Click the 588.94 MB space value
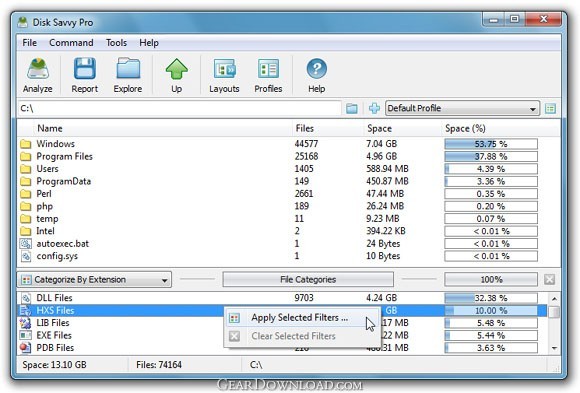 [387, 169]
